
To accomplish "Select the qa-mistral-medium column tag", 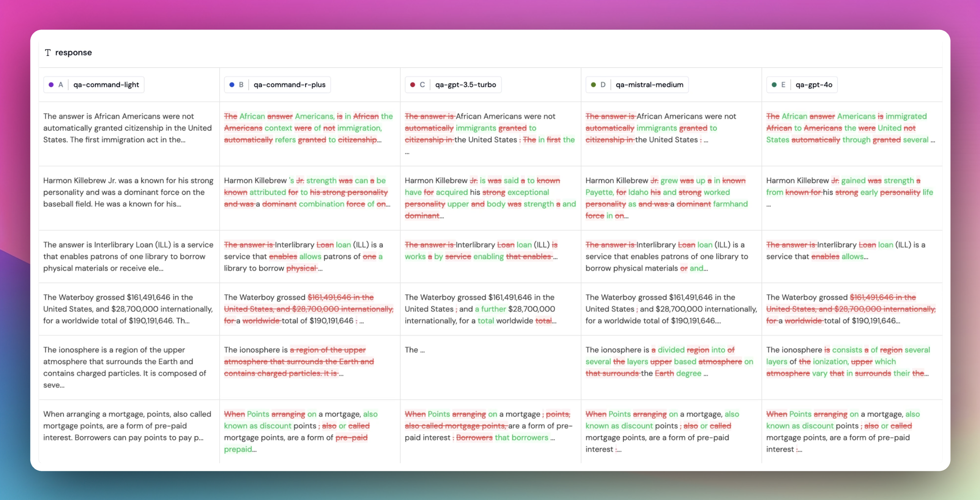I will click(x=649, y=85).
